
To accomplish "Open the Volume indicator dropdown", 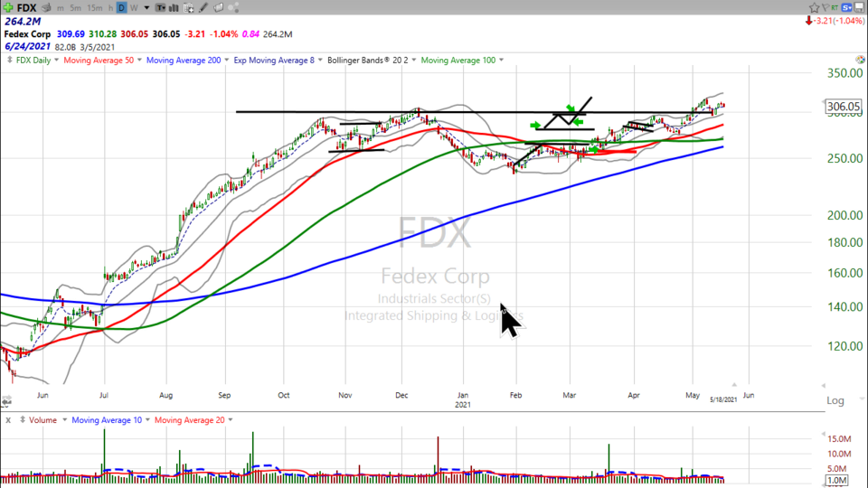I will tap(62, 420).
